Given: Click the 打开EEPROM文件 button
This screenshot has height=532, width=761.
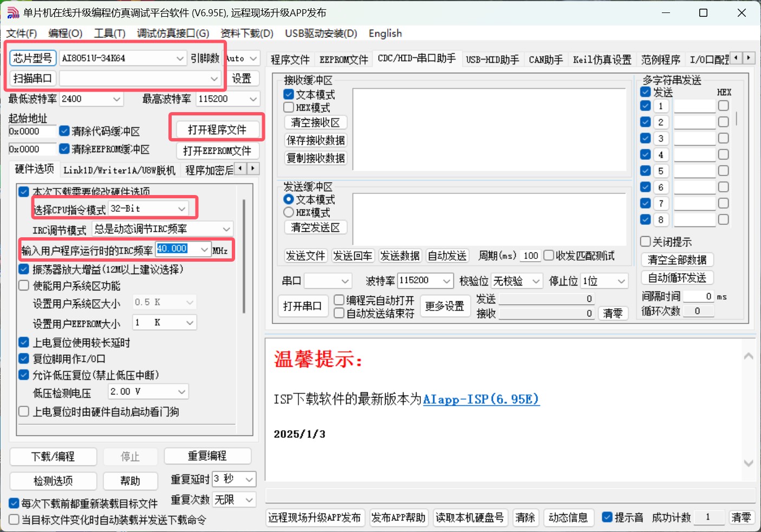Looking at the screenshot, I should [217, 151].
